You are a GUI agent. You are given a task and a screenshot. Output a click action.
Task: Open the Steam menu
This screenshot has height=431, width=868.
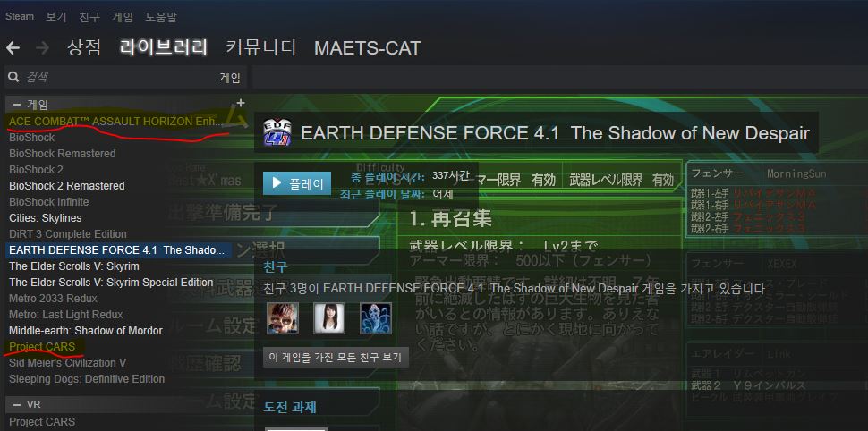(x=20, y=17)
